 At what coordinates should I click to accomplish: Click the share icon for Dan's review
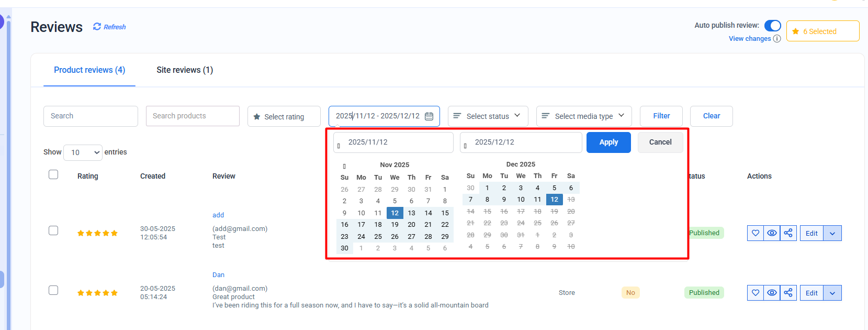coord(788,293)
